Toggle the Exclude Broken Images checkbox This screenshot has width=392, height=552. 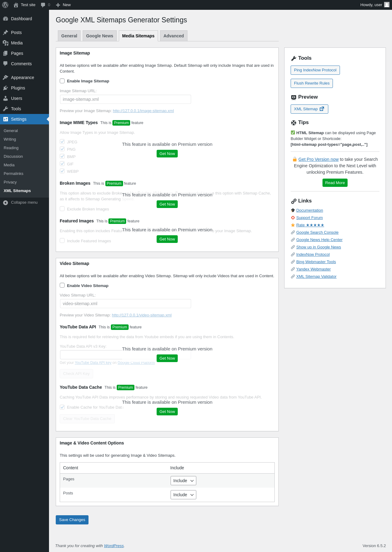62,209
